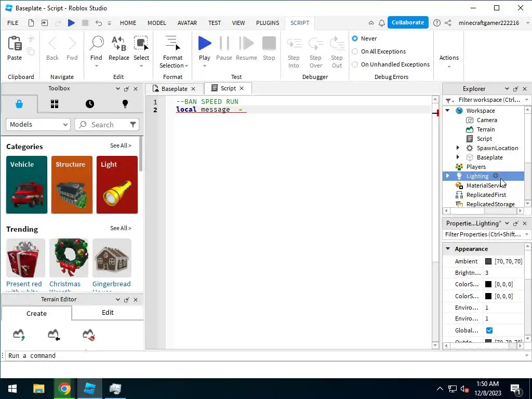Expand the SpawnLocation tree node
This screenshot has width=532, height=399.
coord(458,148)
